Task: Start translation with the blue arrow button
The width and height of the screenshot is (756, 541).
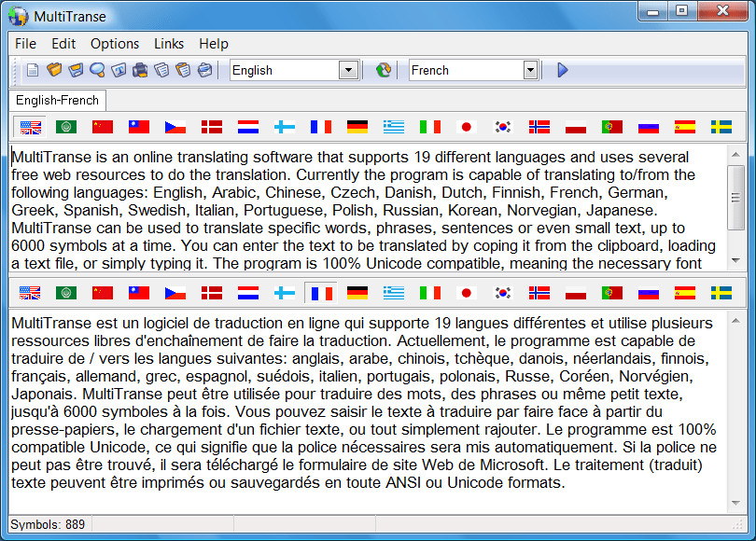Action: click(x=562, y=69)
